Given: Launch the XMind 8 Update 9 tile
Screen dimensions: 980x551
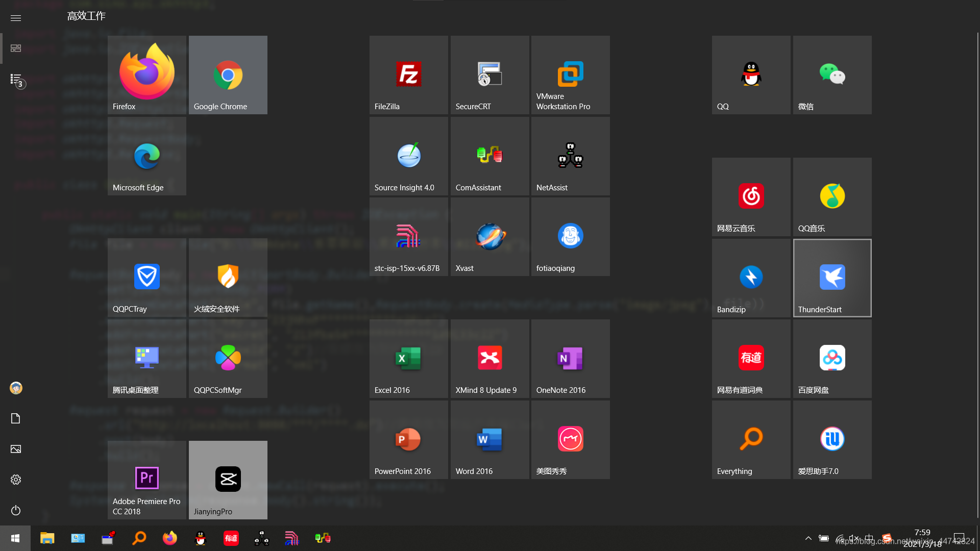Looking at the screenshot, I should tap(489, 359).
